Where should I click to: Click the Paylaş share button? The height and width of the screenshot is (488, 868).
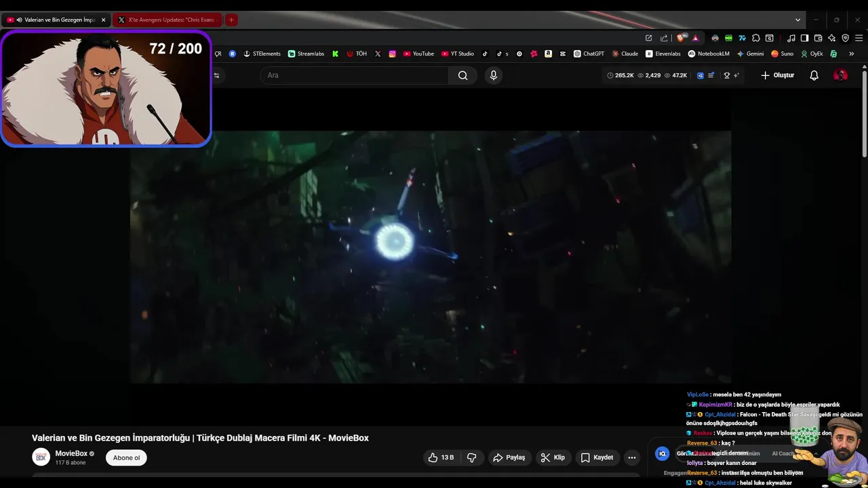tap(509, 457)
